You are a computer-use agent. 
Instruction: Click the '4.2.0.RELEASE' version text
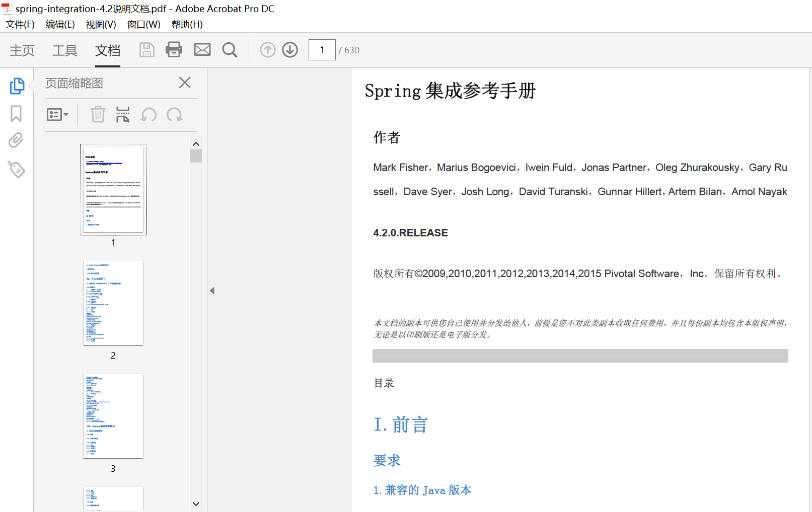click(410, 233)
